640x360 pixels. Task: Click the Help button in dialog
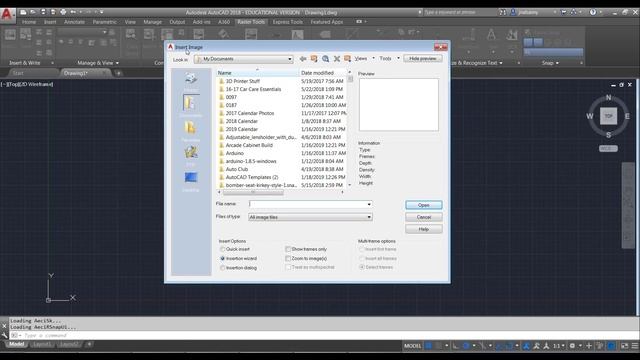tap(424, 229)
